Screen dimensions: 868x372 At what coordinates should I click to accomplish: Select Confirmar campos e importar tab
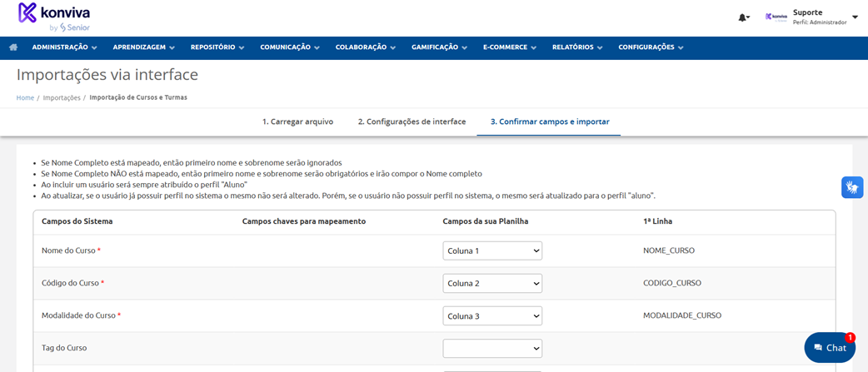[549, 122]
